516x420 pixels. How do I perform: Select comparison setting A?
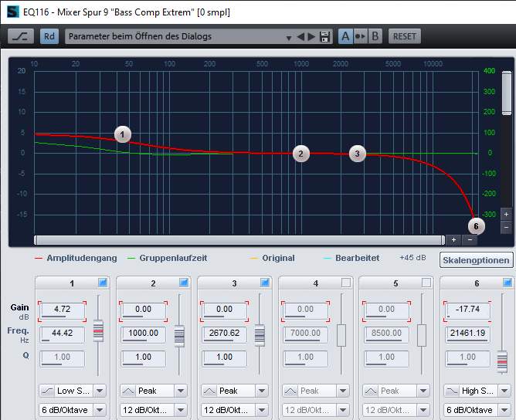pyautogui.click(x=345, y=36)
